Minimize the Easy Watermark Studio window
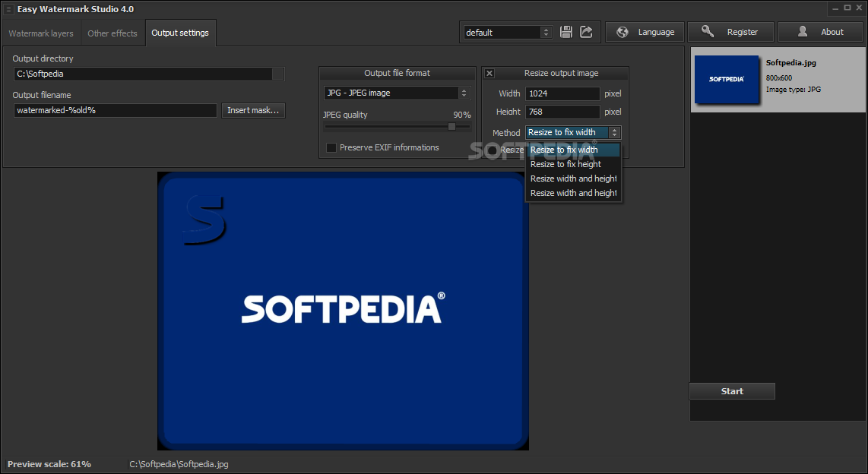This screenshot has width=868, height=474. 835,8
